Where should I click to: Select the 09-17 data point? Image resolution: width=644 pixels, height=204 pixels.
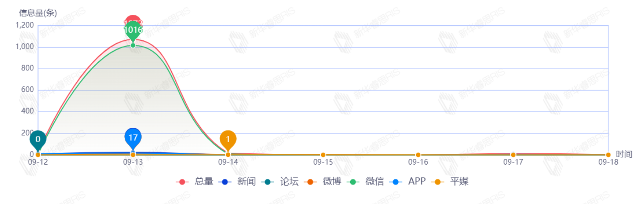pyautogui.click(x=513, y=155)
